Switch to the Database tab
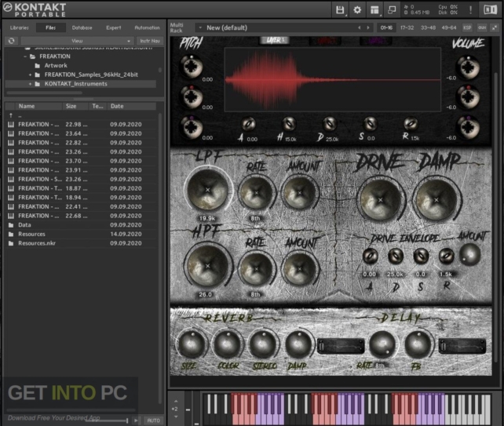 [x=82, y=28]
